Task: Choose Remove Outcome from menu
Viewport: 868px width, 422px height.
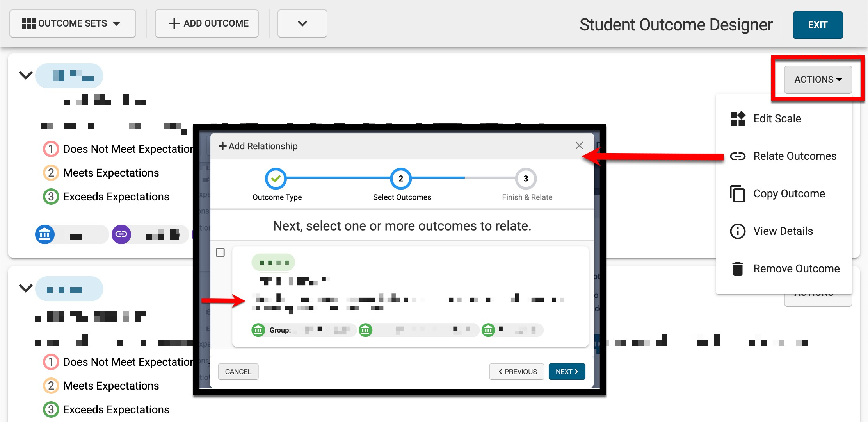Action: tap(796, 269)
